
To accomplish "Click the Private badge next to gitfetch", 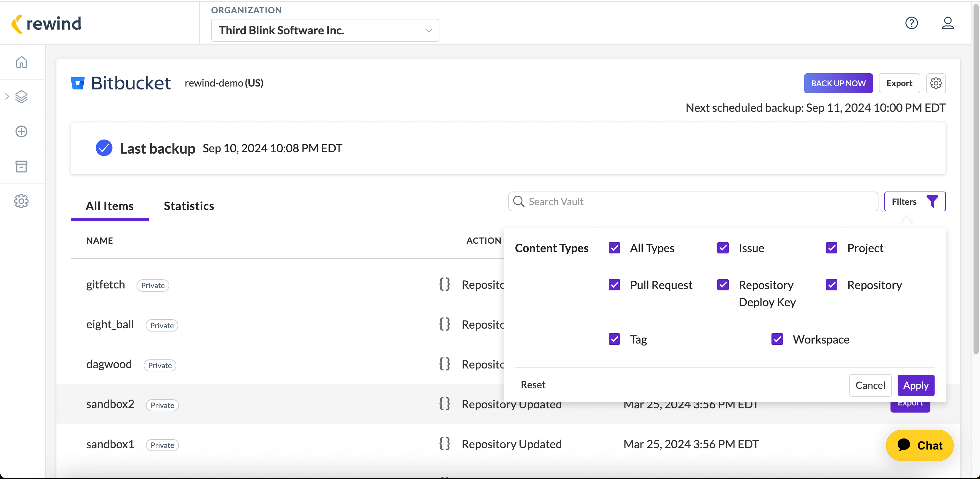I will click(153, 286).
